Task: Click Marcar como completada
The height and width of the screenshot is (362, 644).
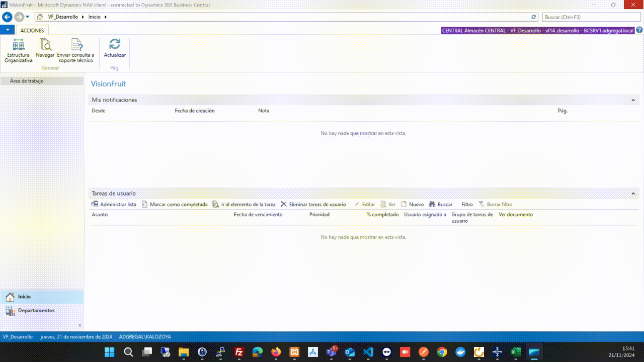Action: pos(175,205)
